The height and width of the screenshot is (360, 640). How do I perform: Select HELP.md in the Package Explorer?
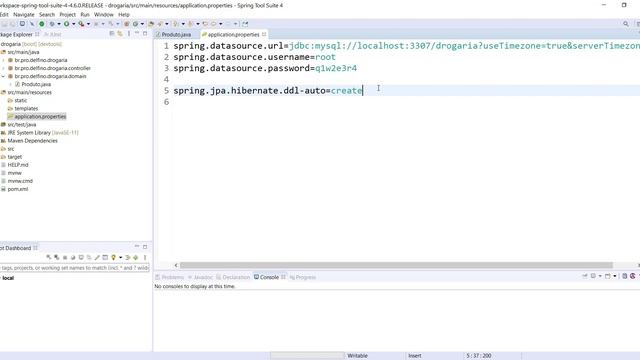click(18, 165)
